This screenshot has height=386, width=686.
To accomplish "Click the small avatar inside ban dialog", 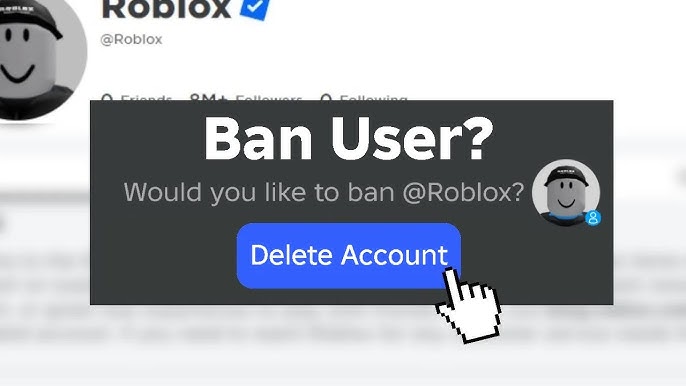I will (x=566, y=193).
